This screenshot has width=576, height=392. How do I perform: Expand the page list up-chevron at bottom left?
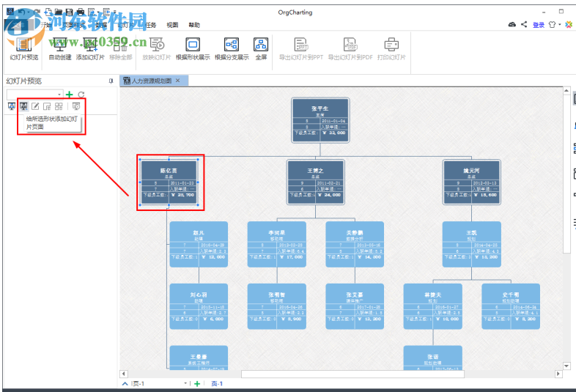(x=125, y=383)
